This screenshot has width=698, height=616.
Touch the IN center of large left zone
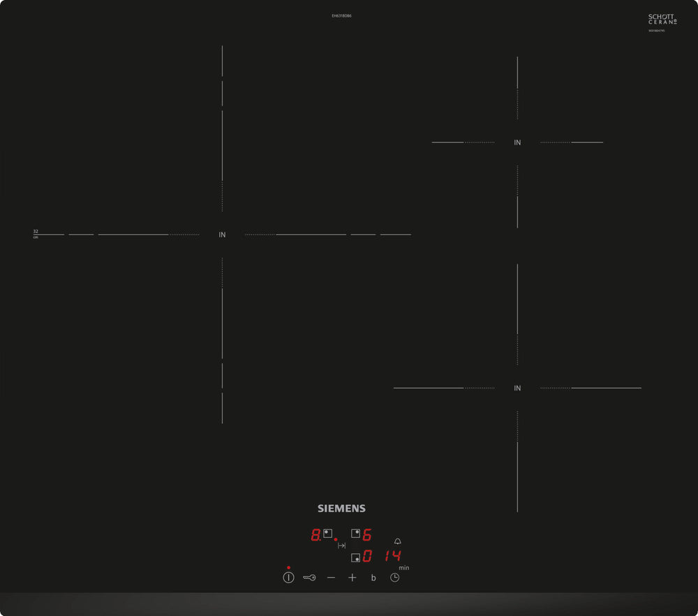click(222, 235)
